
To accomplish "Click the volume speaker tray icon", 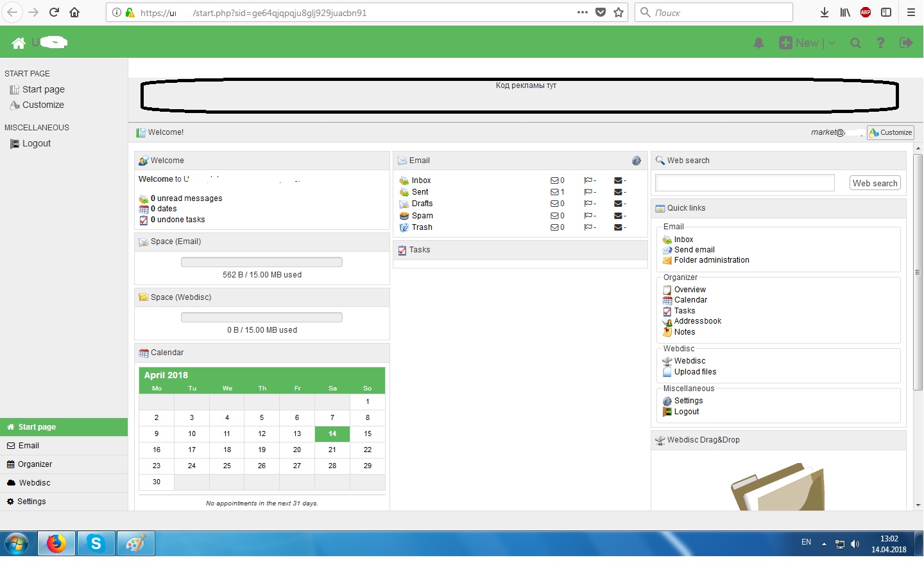I will pyautogui.click(x=855, y=544).
